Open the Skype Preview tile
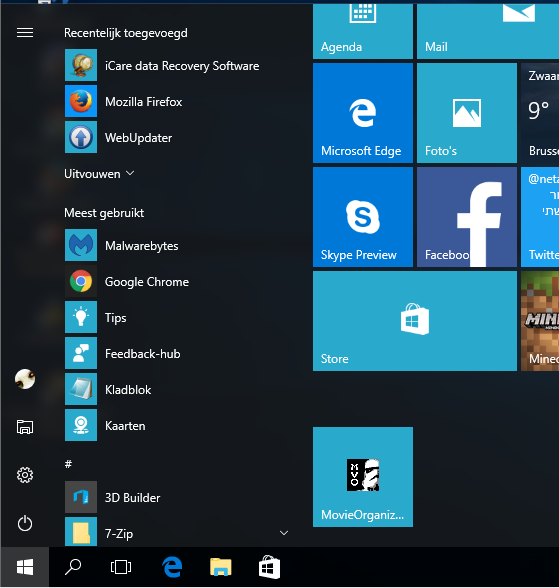 (363, 217)
